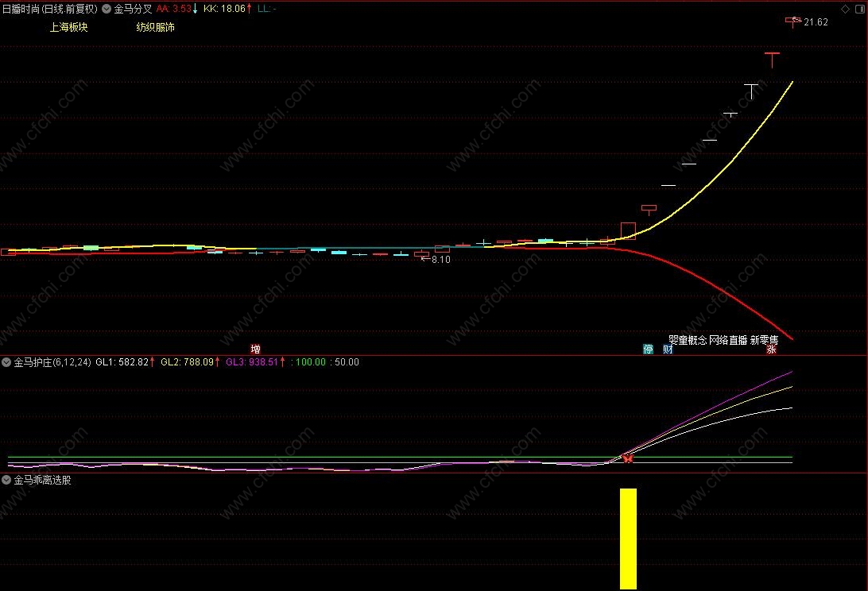Click the 财 financial report marker
868x591 pixels.
(x=668, y=350)
